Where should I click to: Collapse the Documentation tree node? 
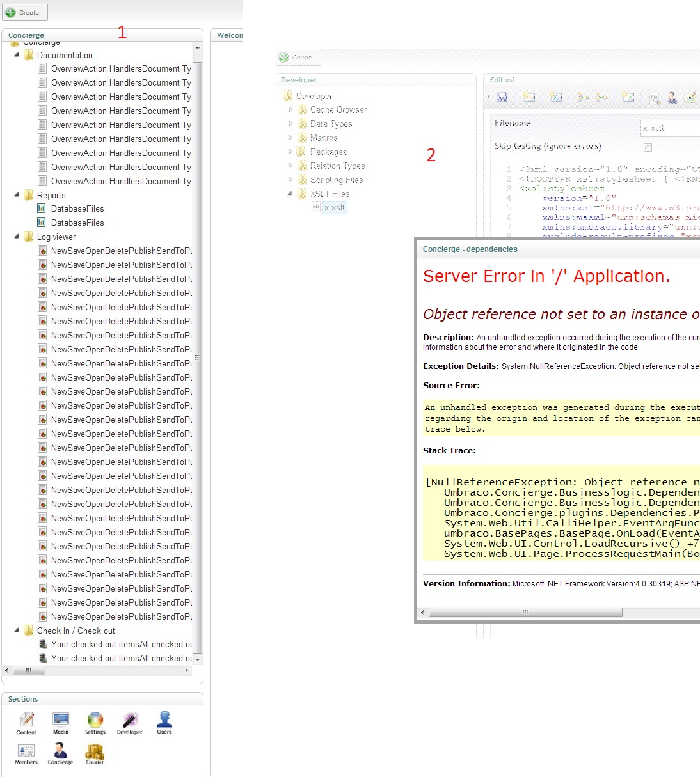pos(17,55)
